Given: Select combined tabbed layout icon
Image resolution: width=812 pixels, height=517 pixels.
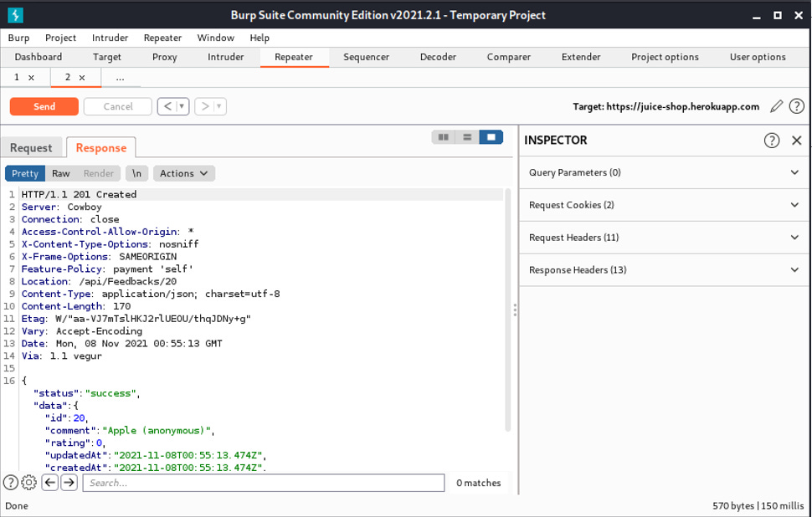Looking at the screenshot, I should tap(491, 137).
